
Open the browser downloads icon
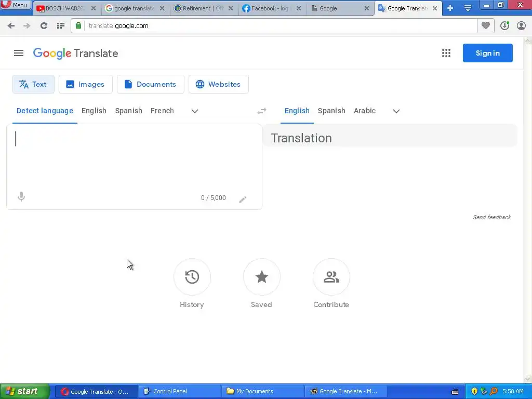504,26
